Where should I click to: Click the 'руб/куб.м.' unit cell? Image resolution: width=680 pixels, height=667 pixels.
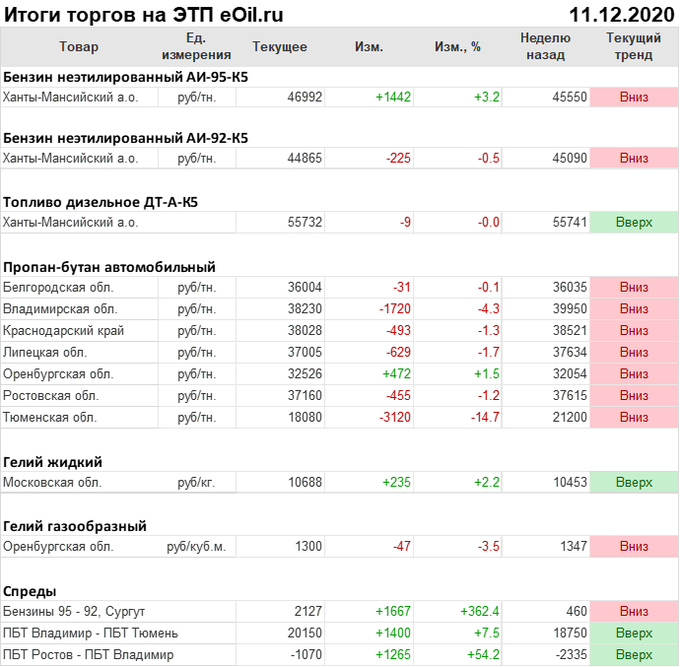click(x=196, y=547)
